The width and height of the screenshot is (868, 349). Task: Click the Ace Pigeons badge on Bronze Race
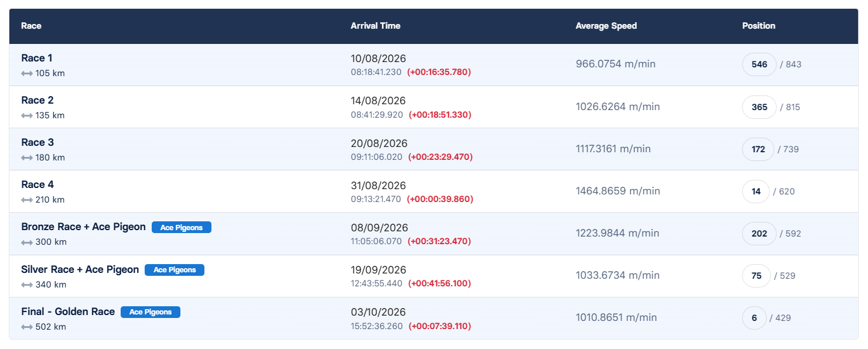182,227
